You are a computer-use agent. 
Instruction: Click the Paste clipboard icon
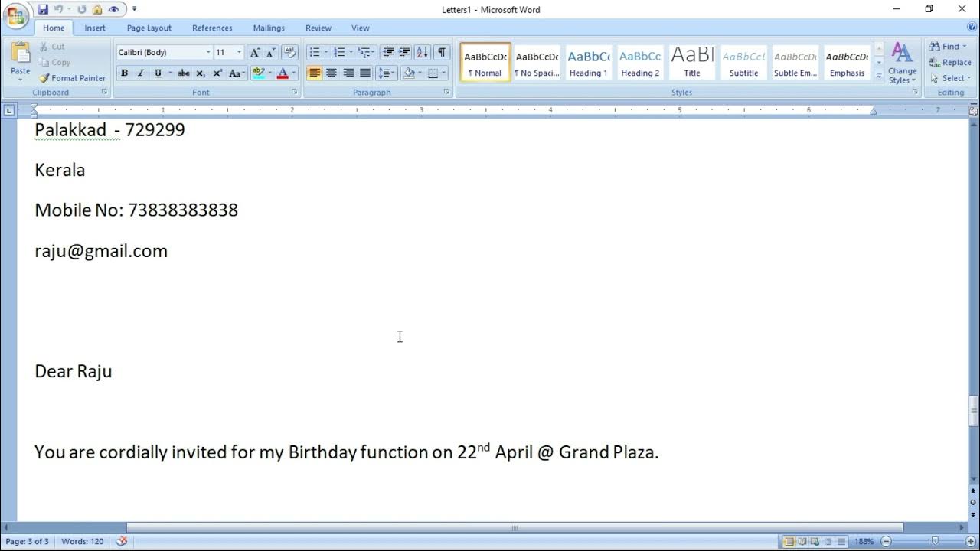pos(21,52)
